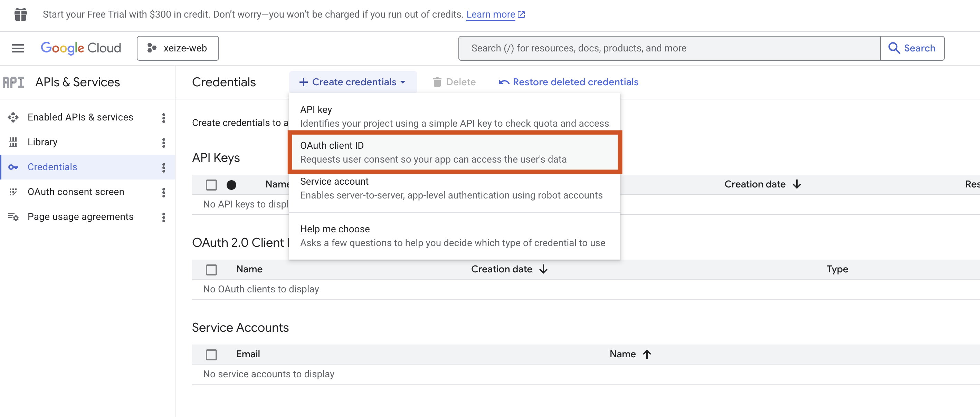Follow the Learn more link

[491, 14]
